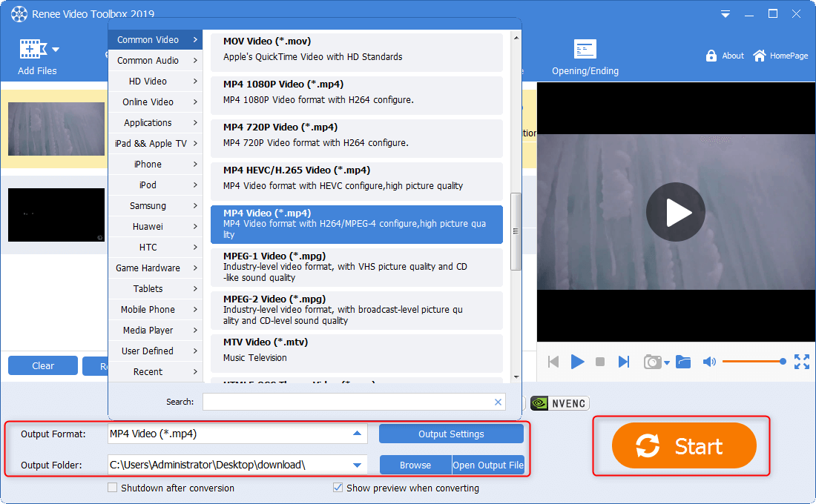The height and width of the screenshot is (504, 816).
Task: Click the About lock icon
Action: click(711, 56)
